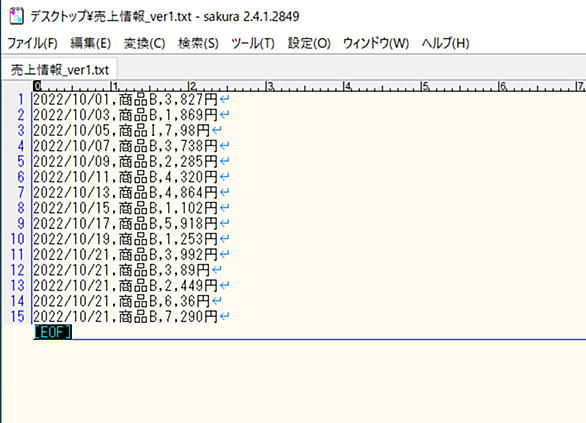
Task: Click the text 2022/10/07,商品B,3,738円
Action: 125,146
